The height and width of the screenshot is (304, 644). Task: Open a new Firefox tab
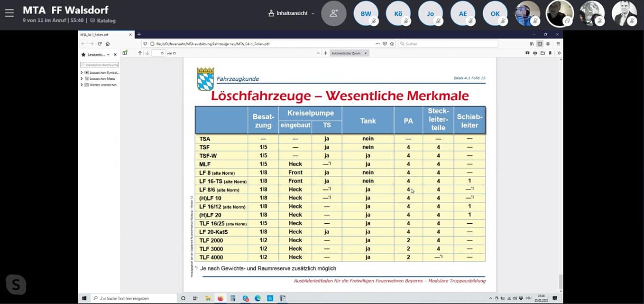click(139, 35)
